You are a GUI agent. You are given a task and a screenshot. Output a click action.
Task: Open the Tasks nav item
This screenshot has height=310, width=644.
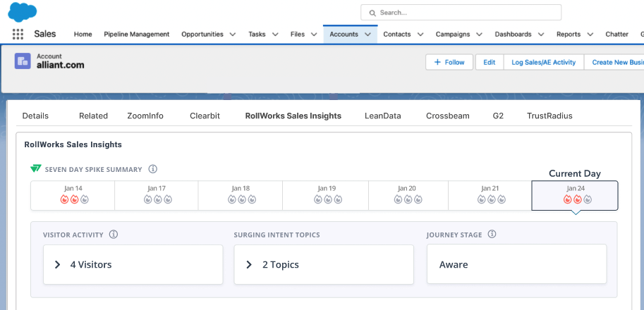[257, 35]
